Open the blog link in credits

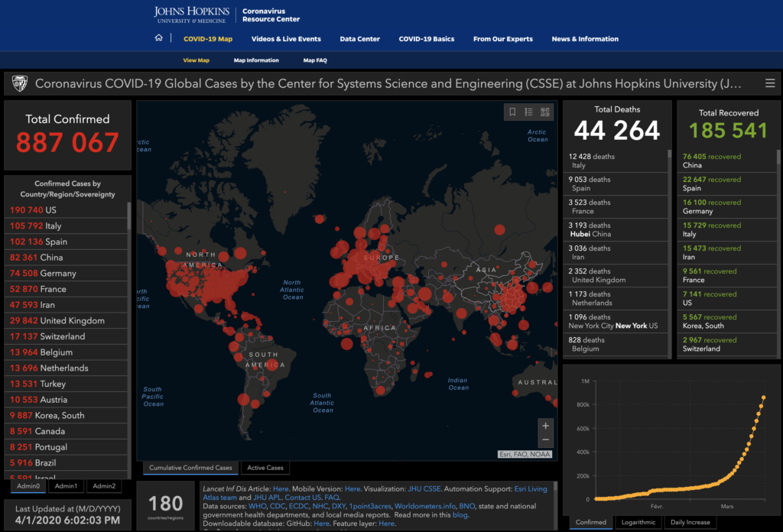[460, 515]
